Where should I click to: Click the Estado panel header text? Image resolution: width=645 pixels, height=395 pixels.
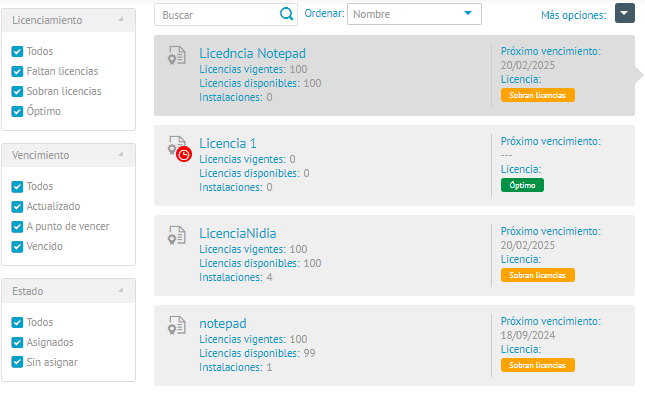pos(28,291)
